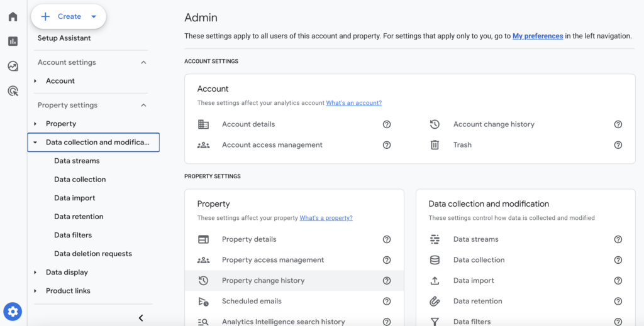Open help for Account details
The height and width of the screenshot is (326, 644).
coord(387,124)
